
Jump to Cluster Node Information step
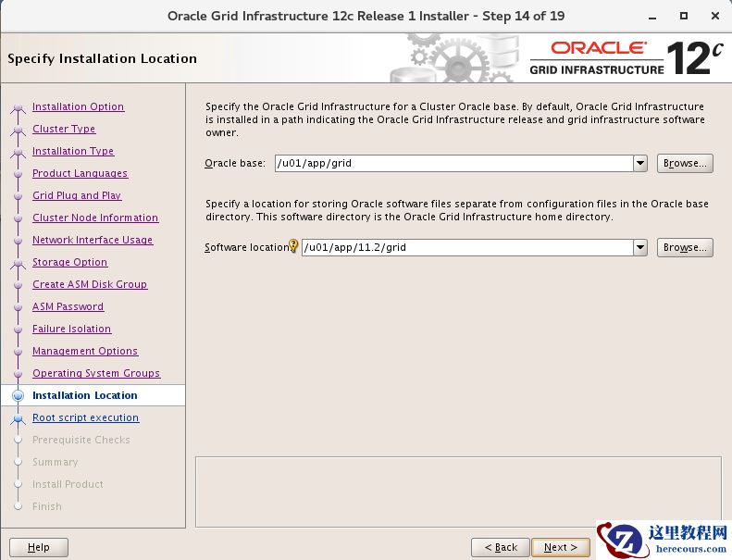(95, 218)
